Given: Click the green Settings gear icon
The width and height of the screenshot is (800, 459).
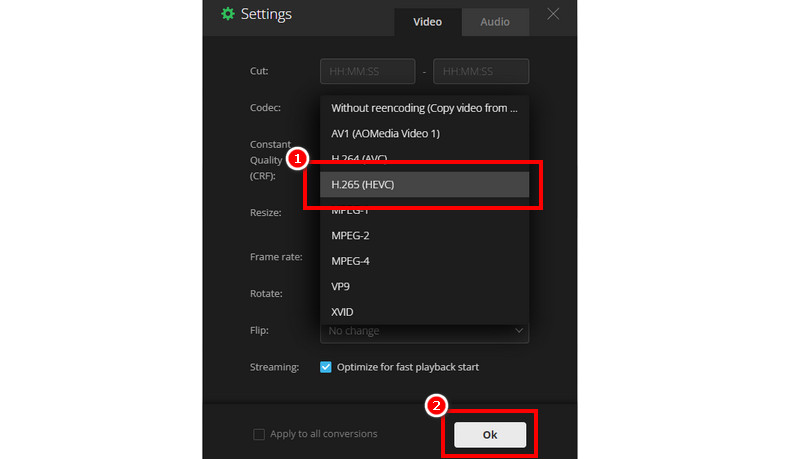Looking at the screenshot, I should click(x=227, y=14).
